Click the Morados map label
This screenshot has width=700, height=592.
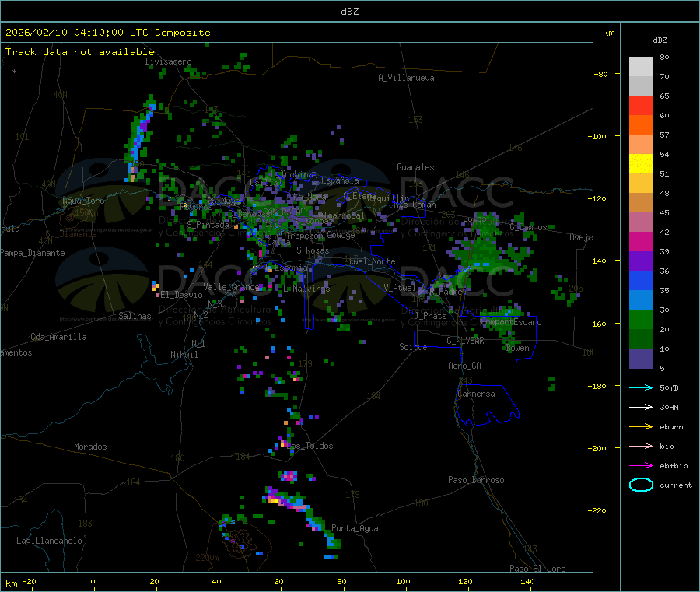90,447
